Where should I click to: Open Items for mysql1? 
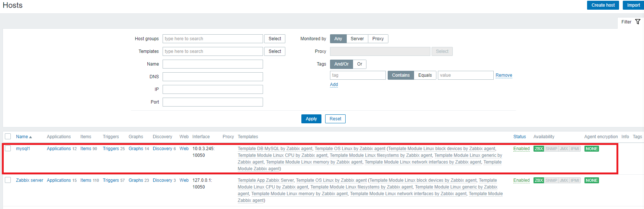pyautogui.click(x=86, y=149)
